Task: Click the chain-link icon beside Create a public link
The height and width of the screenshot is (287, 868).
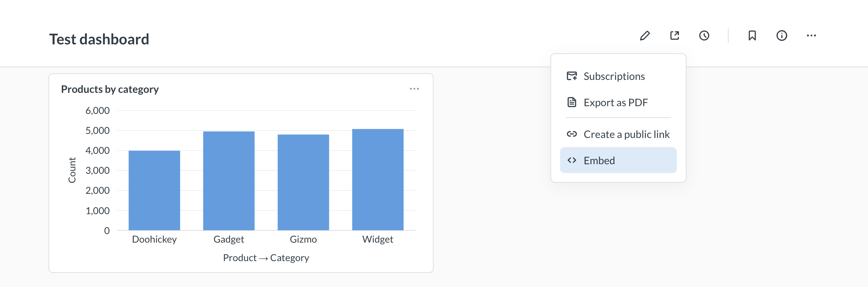Action: pyautogui.click(x=571, y=134)
